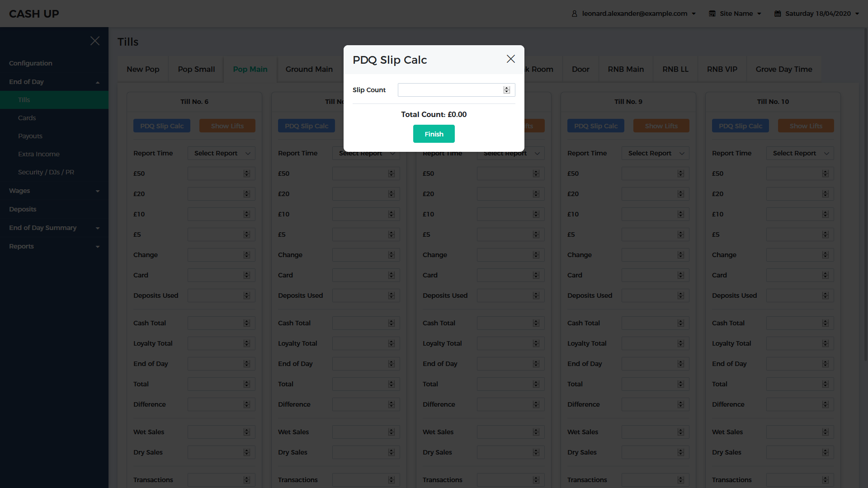Click Till No. 10 Card stepper arrows
This screenshot has height=488, width=868.
pyautogui.click(x=826, y=275)
